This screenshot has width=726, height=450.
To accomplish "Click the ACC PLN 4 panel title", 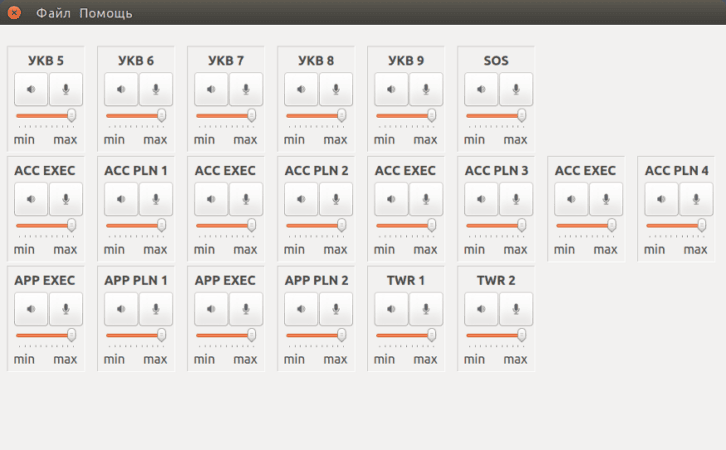I will (x=676, y=170).
